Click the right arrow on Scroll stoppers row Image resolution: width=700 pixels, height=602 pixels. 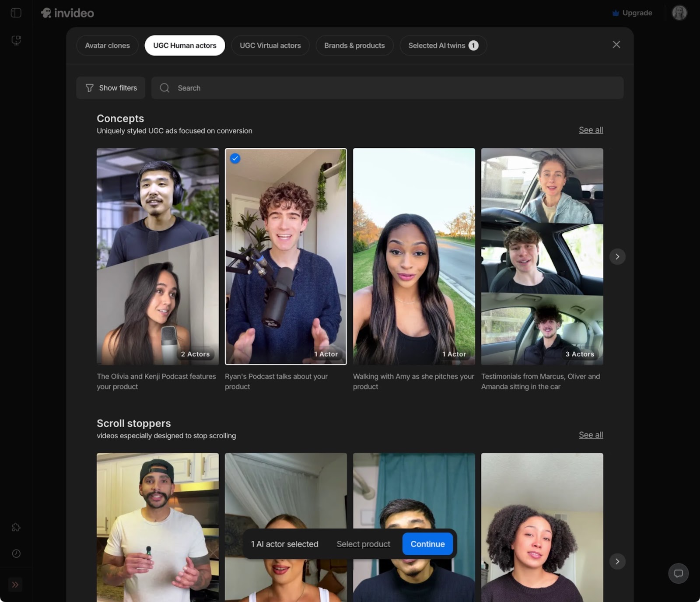617,561
